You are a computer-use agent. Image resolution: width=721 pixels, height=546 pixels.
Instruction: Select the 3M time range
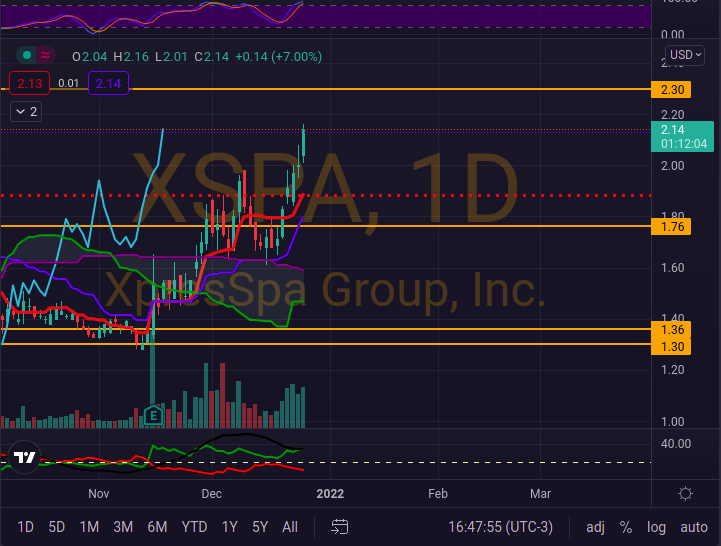[123, 527]
